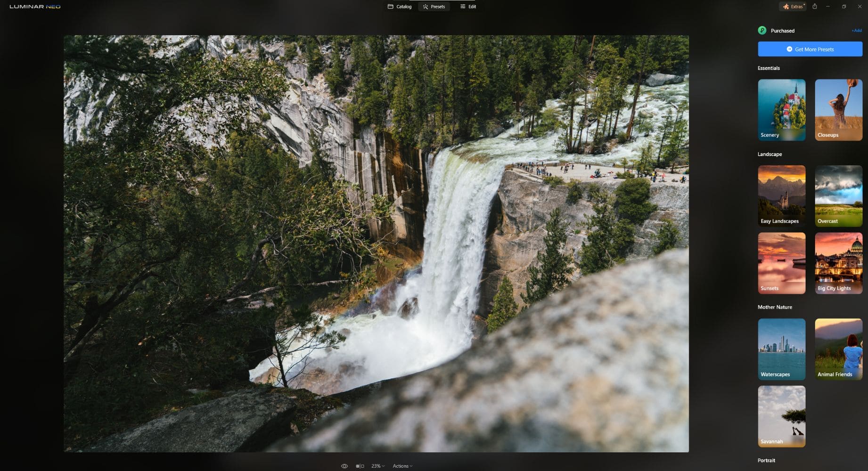Open the Actions dropdown
Viewport: 868px width, 471px height.
click(402, 465)
